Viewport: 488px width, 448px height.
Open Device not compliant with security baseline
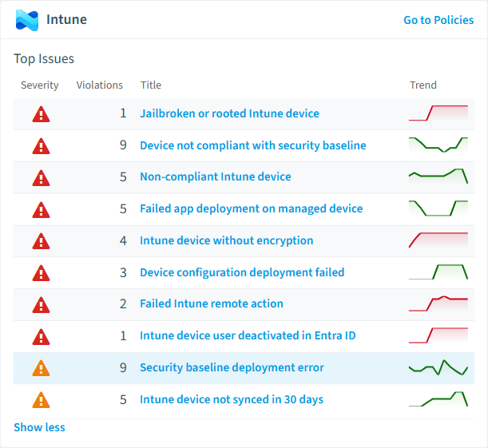253,145
